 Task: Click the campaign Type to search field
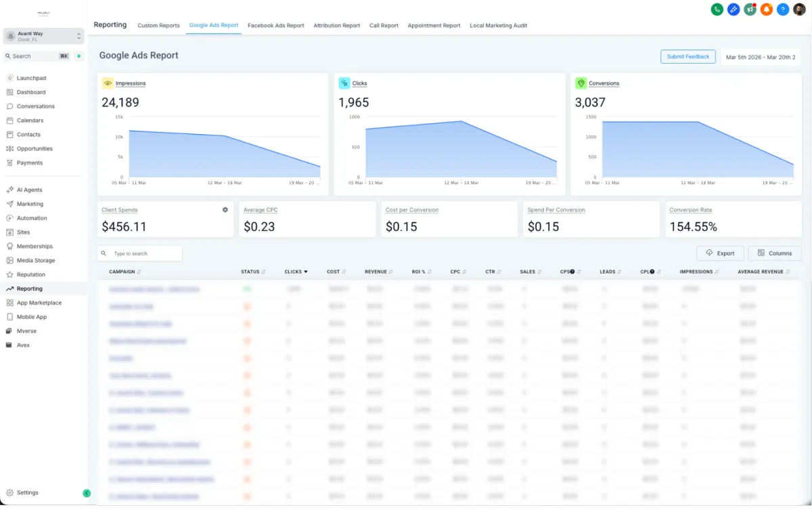click(x=140, y=253)
